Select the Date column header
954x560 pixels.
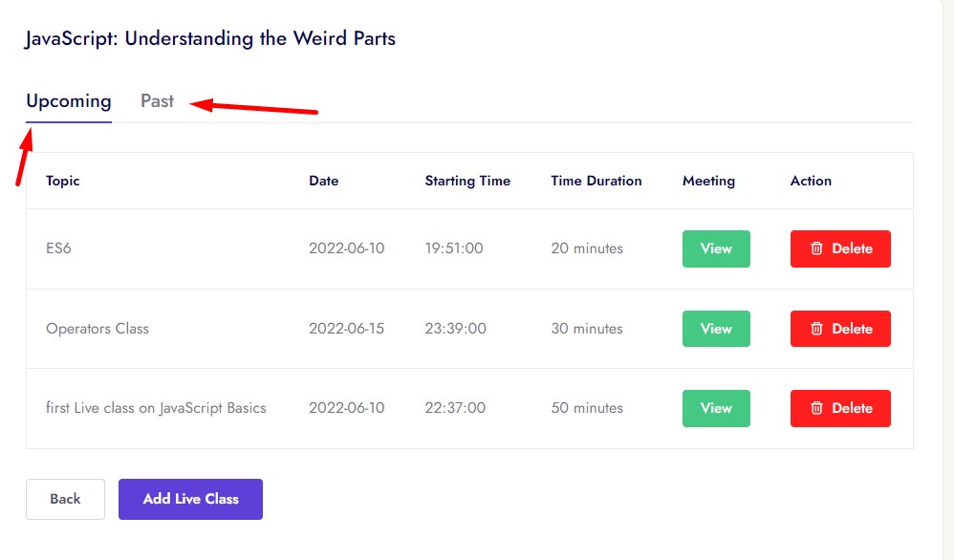click(x=323, y=181)
